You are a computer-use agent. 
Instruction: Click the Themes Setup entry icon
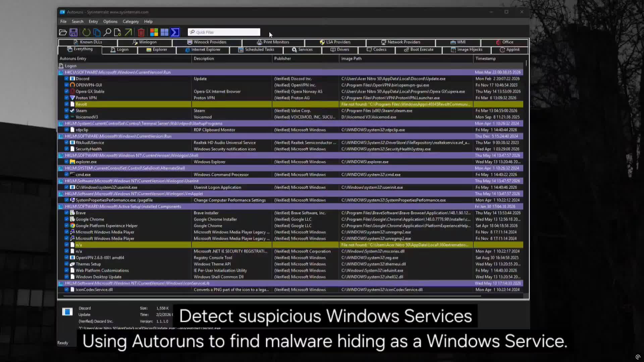(x=72, y=264)
